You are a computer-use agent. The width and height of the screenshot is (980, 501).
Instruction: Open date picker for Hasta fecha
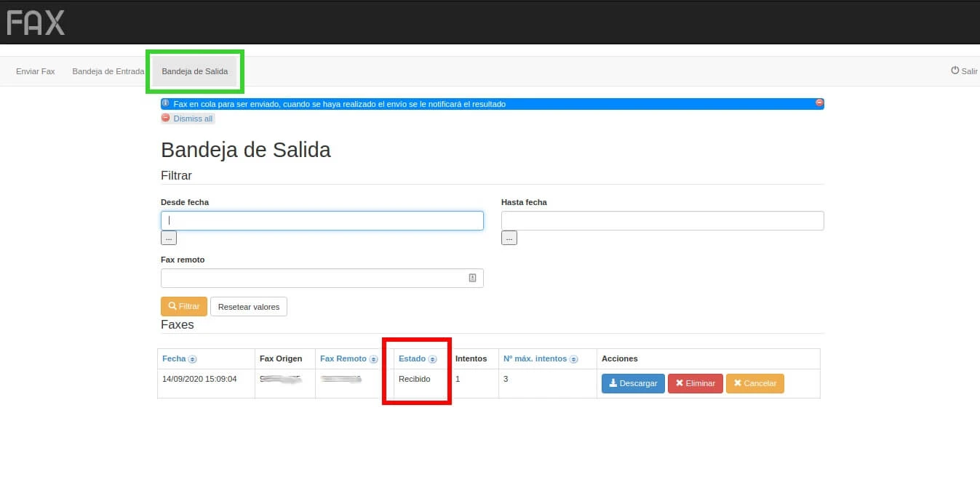pyautogui.click(x=509, y=238)
